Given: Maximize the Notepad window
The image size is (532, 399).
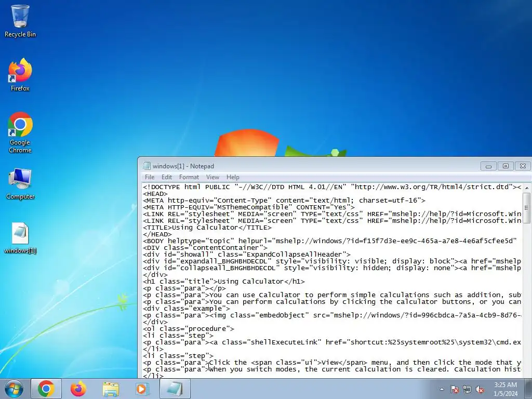Looking at the screenshot, I should (x=506, y=166).
